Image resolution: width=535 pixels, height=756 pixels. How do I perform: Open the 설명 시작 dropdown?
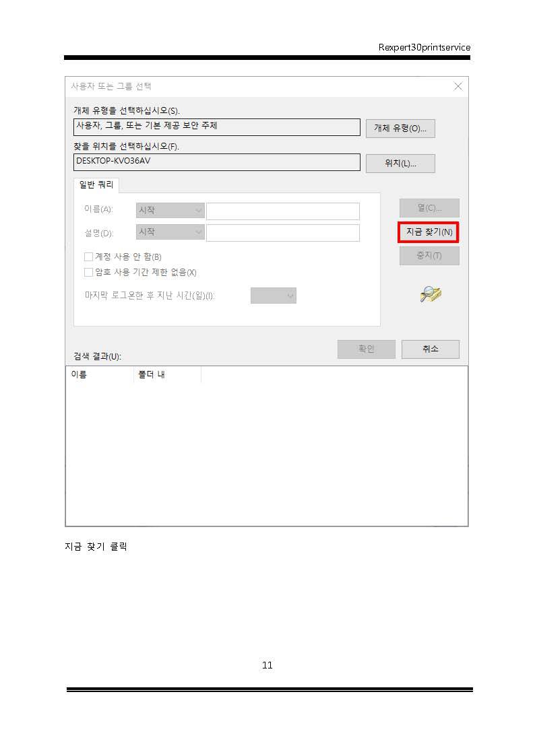click(x=170, y=232)
